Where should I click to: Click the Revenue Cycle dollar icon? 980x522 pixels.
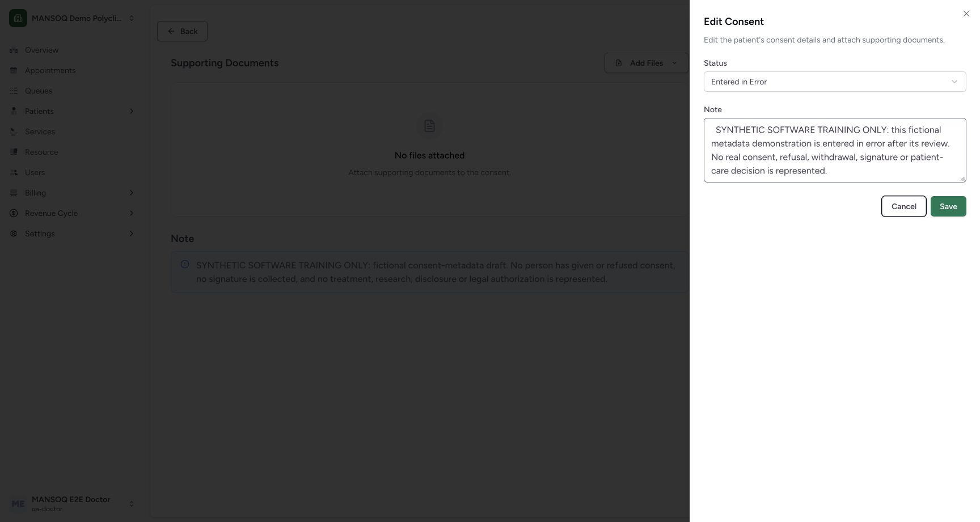tap(14, 213)
